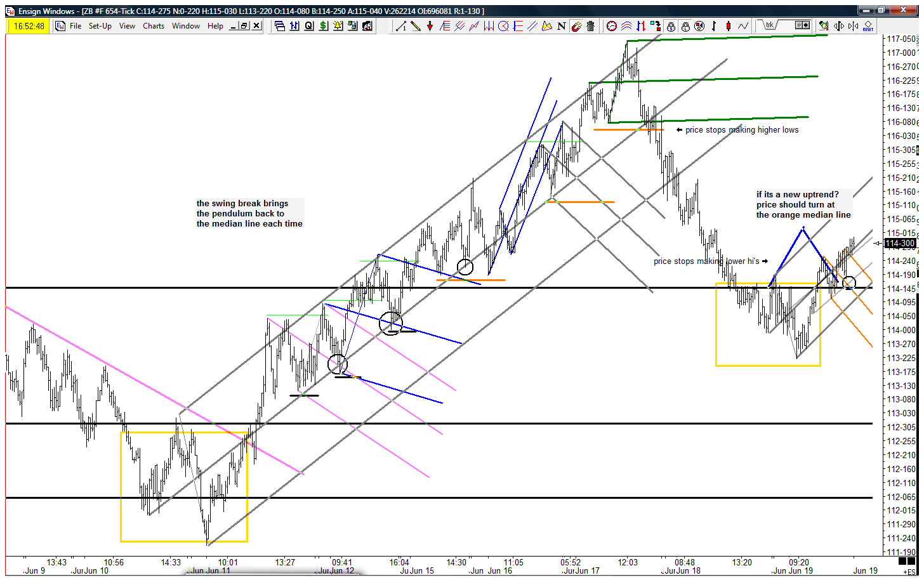Open the Charts menu
Image resolution: width=924 pixels, height=580 pixels.
click(154, 26)
